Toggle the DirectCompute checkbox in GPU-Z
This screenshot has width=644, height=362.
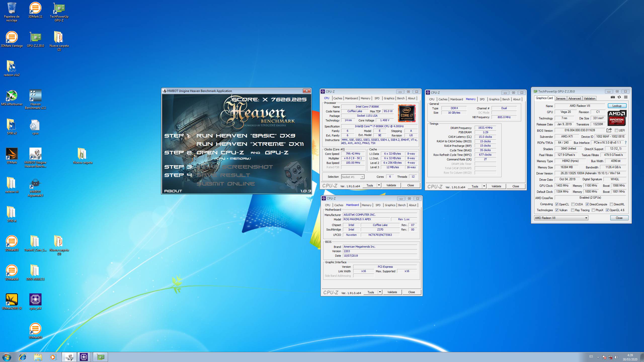click(587, 204)
